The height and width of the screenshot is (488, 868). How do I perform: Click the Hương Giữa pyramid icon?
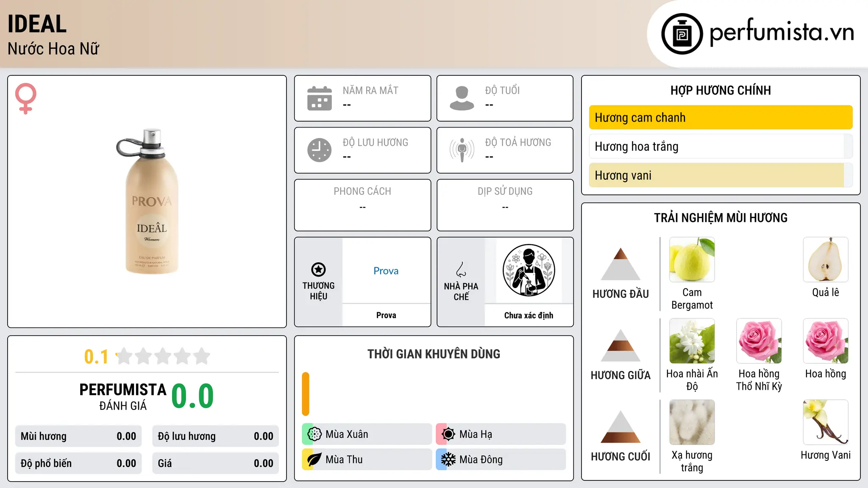[620, 345]
